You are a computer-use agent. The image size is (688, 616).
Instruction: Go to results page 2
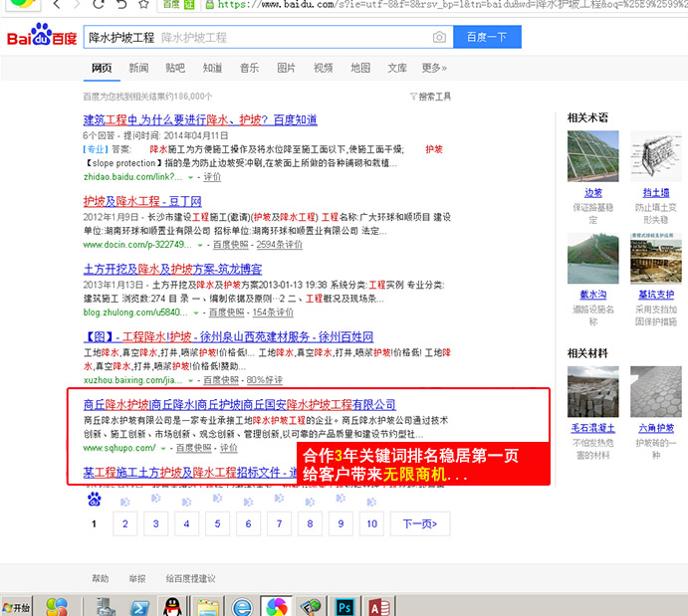[x=125, y=523]
